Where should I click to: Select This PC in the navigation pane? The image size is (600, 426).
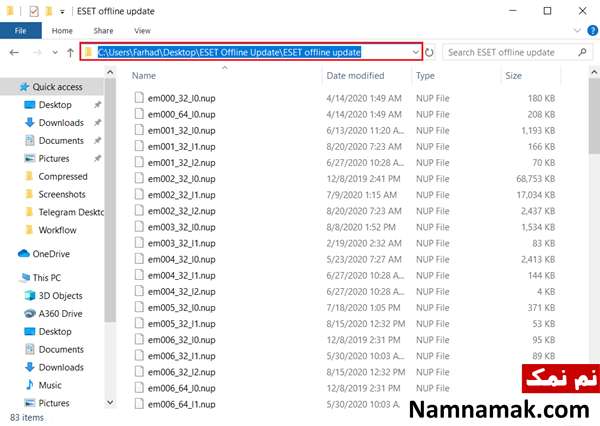click(x=47, y=277)
